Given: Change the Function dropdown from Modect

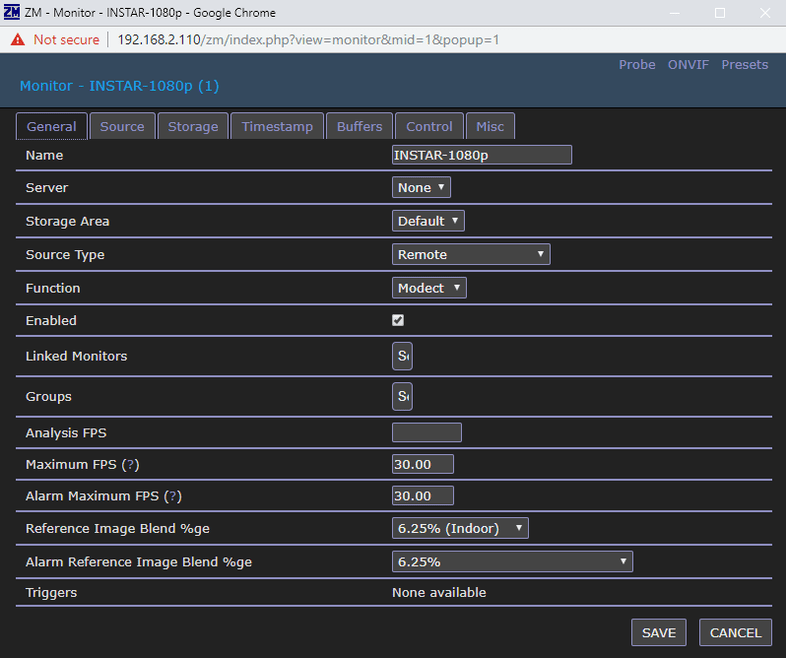Looking at the screenshot, I should tap(429, 288).
